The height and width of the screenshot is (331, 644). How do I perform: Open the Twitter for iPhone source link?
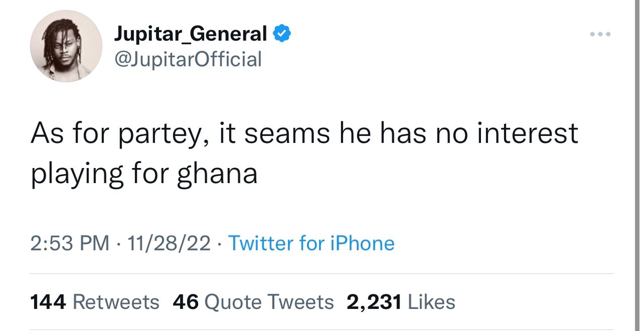[311, 243]
